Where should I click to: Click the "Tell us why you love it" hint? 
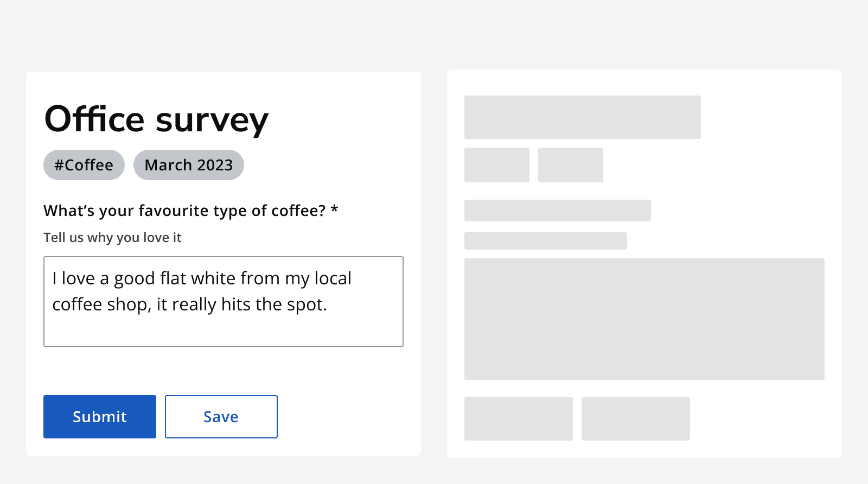tap(112, 238)
